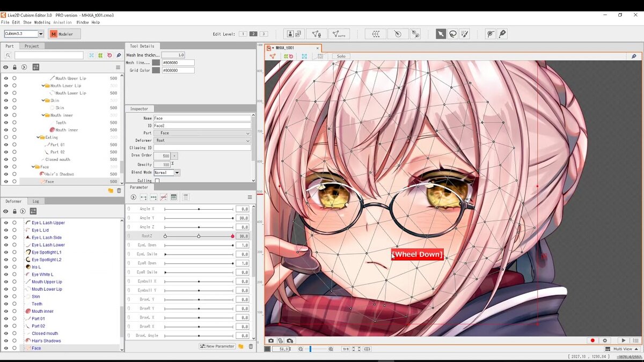Toggle visibility of Mouth inner in Deformer list
This screenshot has height=362, width=644.
pos(6,312)
